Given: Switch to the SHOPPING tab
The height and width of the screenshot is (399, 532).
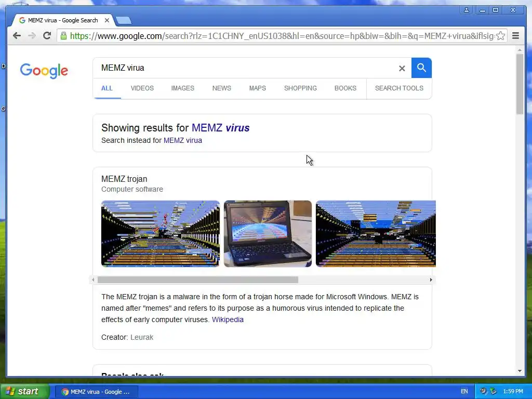Looking at the screenshot, I should [300, 88].
